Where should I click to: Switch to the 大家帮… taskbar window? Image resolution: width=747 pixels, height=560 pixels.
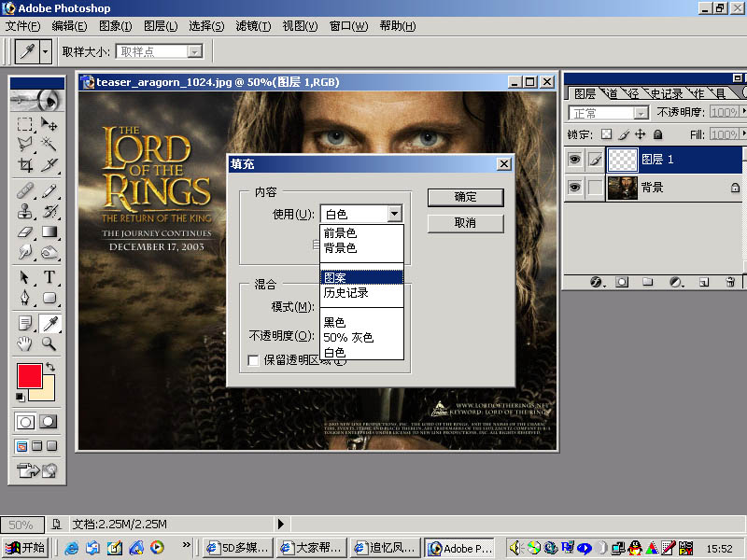312,548
